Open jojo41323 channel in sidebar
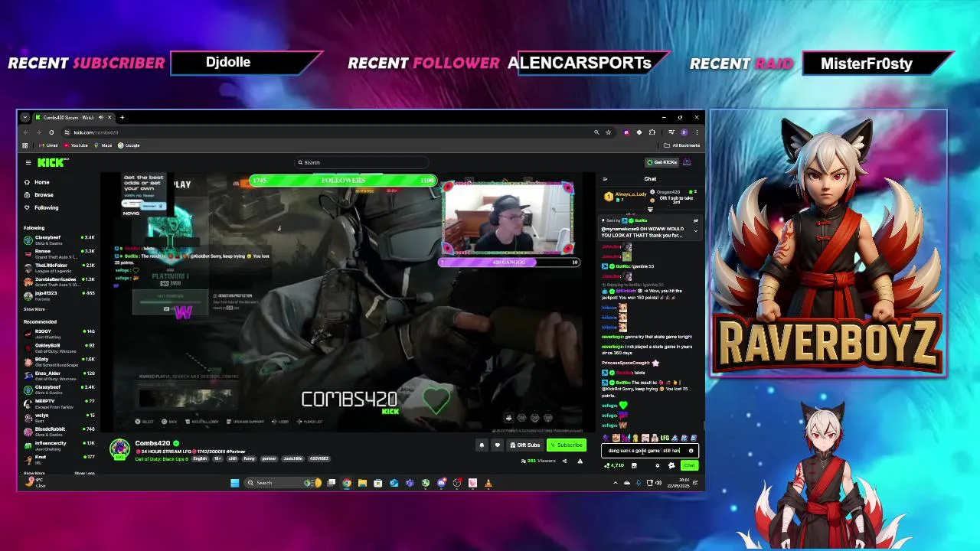The height and width of the screenshot is (551, 980). point(59,295)
